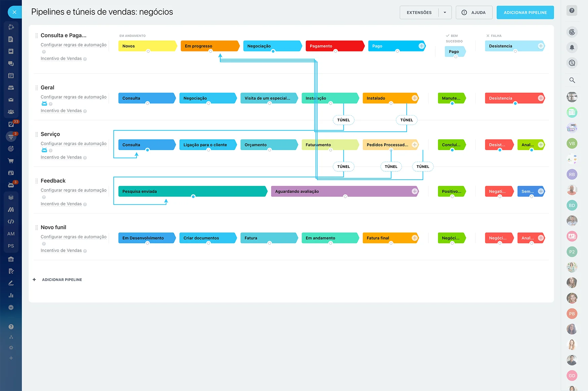Image resolution: width=588 pixels, height=391 pixels.
Task: Open the BD user avatar
Action: click(x=572, y=205)
